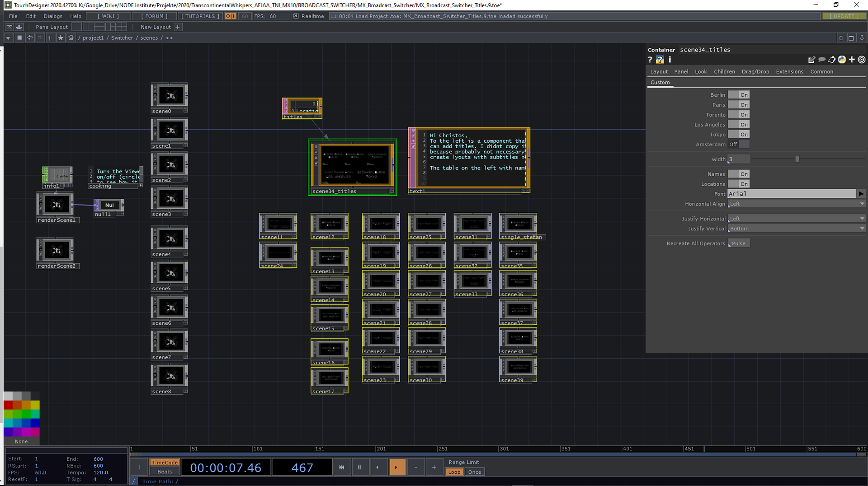Adjust the width parameter slider handle
Image resolution: width=868 pixels, height=486 pixels.
[797, 159]
